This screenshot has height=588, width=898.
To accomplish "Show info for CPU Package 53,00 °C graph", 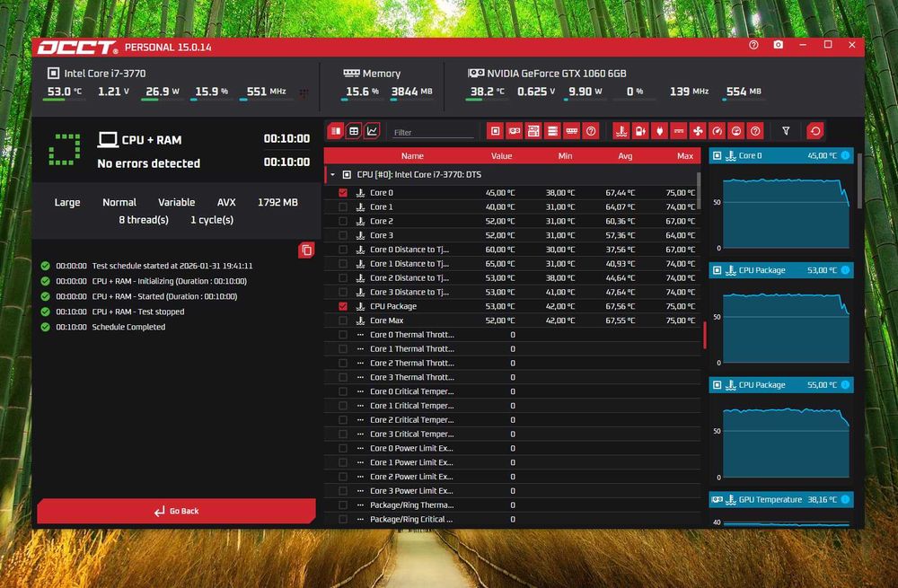I will tap(845, 270).
